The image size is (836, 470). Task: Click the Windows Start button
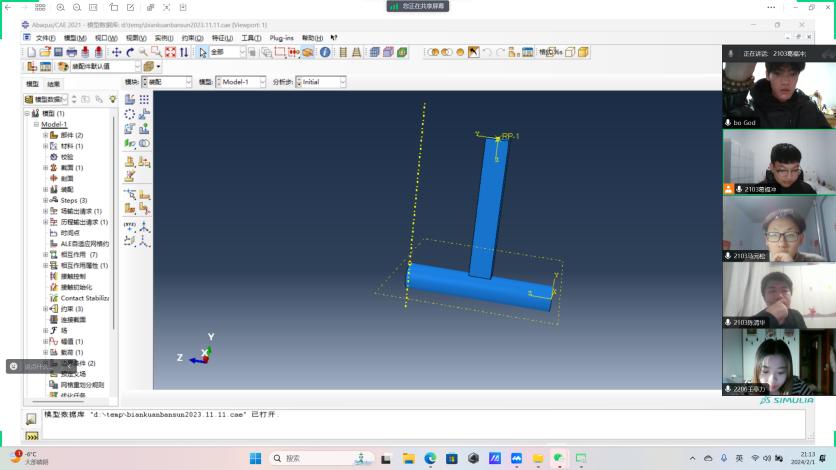255,458
